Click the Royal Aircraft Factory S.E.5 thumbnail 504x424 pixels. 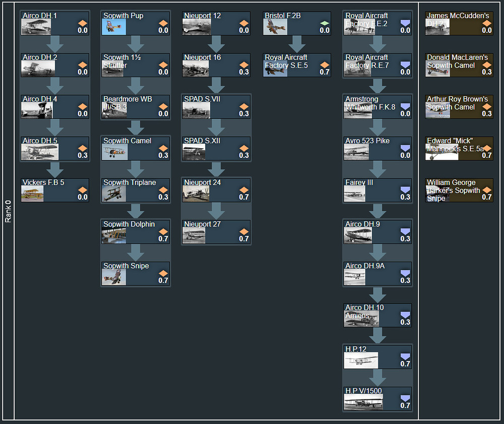click(x=275, y=69)
